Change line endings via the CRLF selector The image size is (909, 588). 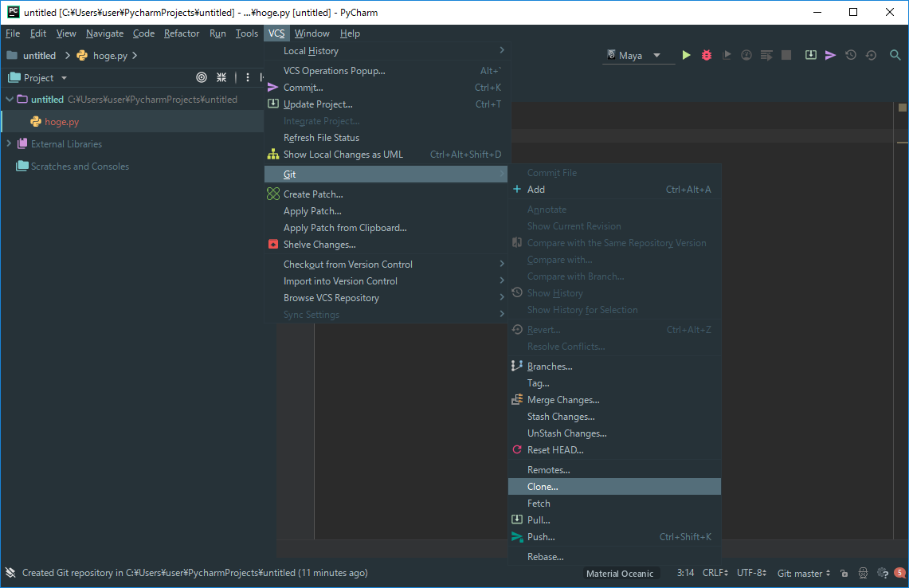713,573
